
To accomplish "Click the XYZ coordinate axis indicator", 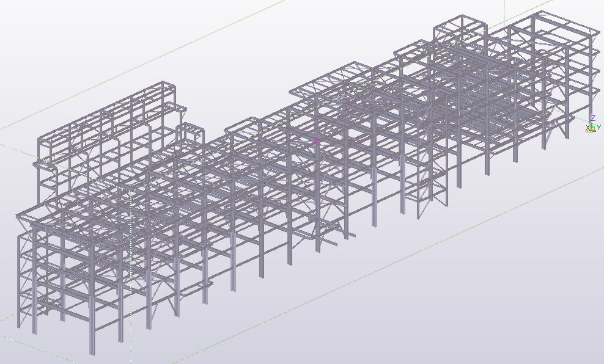I will (x=592, y=127).
